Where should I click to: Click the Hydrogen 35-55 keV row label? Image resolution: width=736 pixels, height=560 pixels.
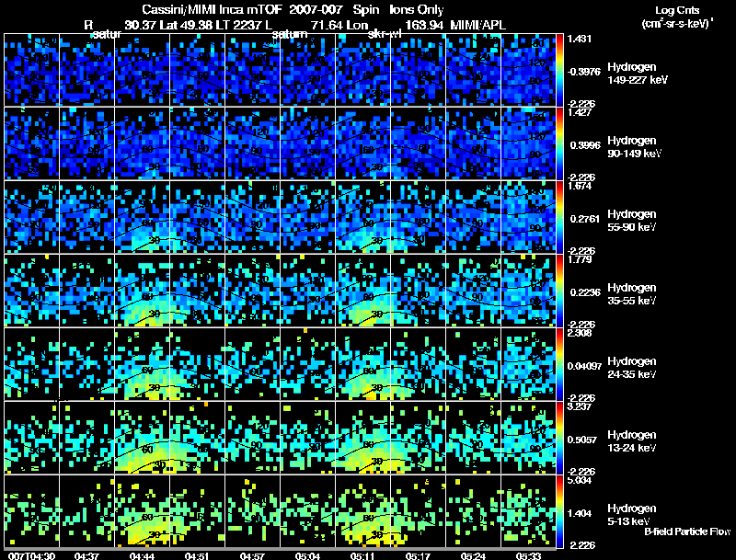point(632,294)
